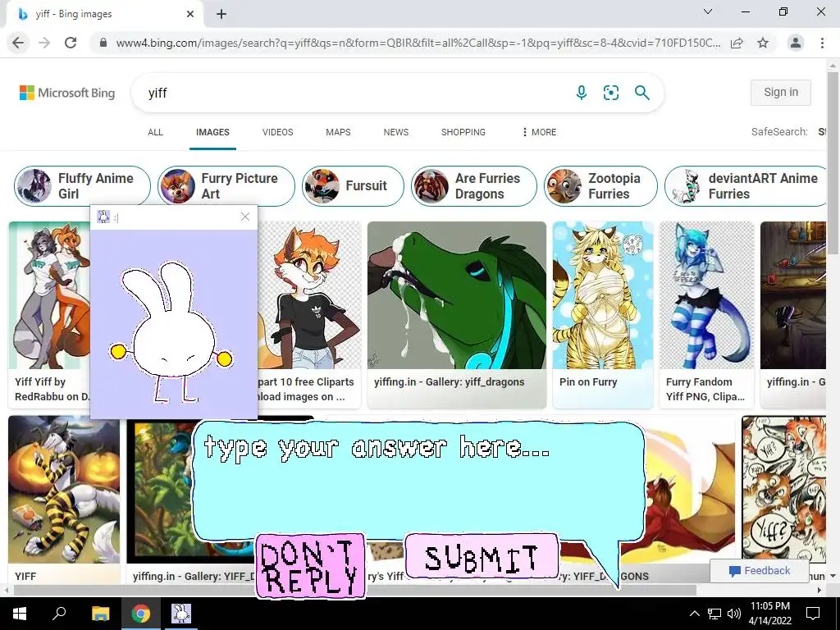This screenshot has width=840, height=630.
Task: Select the 'Fluffy Anime Girl' suggestion chip
Action: pos(82,186)
